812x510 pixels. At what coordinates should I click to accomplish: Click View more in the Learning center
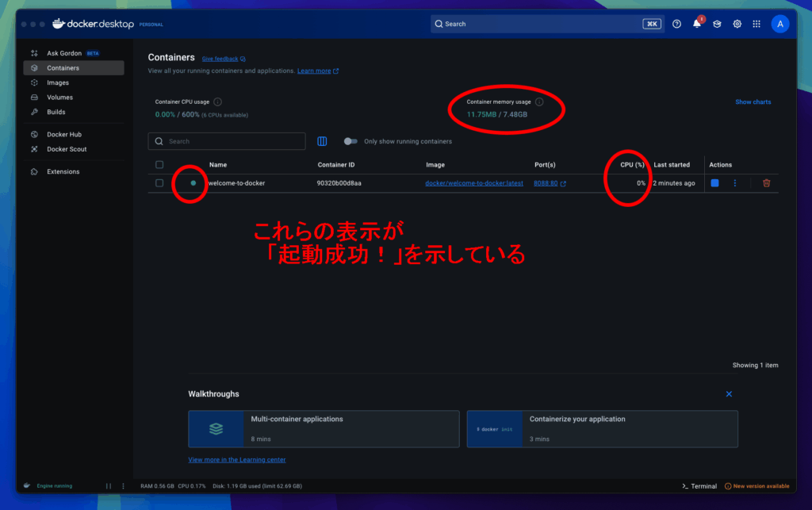pyautogui.click(x=236, y=460)
